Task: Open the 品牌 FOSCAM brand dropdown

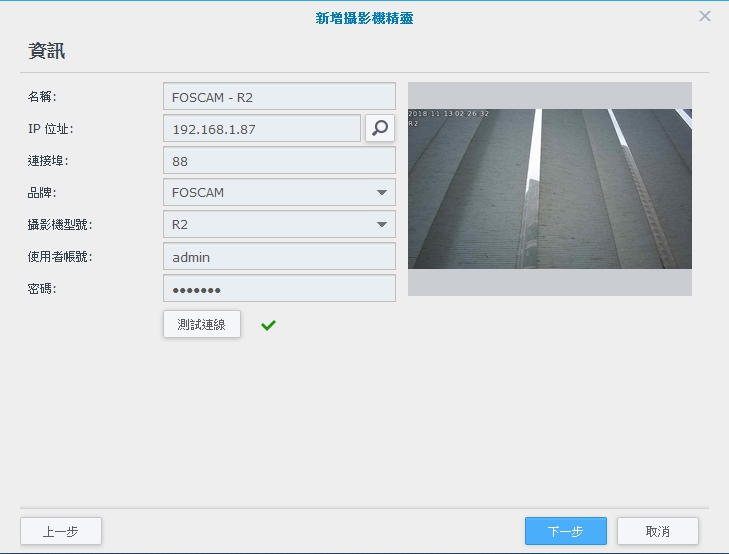Action: 279,192
